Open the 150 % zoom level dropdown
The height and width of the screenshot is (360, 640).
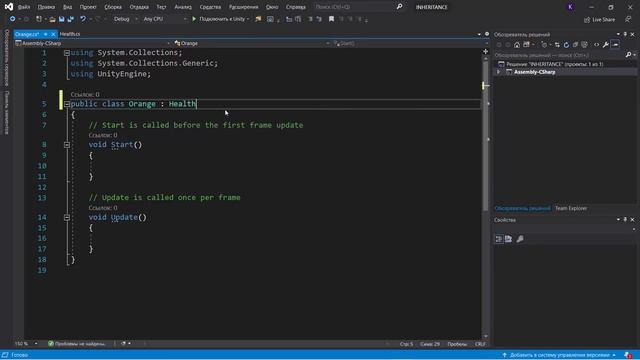(x=26, y=344)
